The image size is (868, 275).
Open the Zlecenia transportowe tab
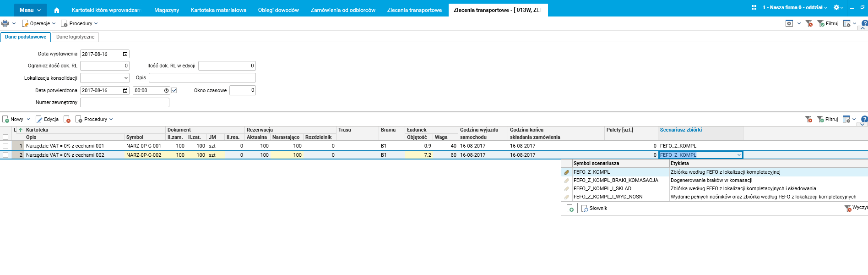414,10
